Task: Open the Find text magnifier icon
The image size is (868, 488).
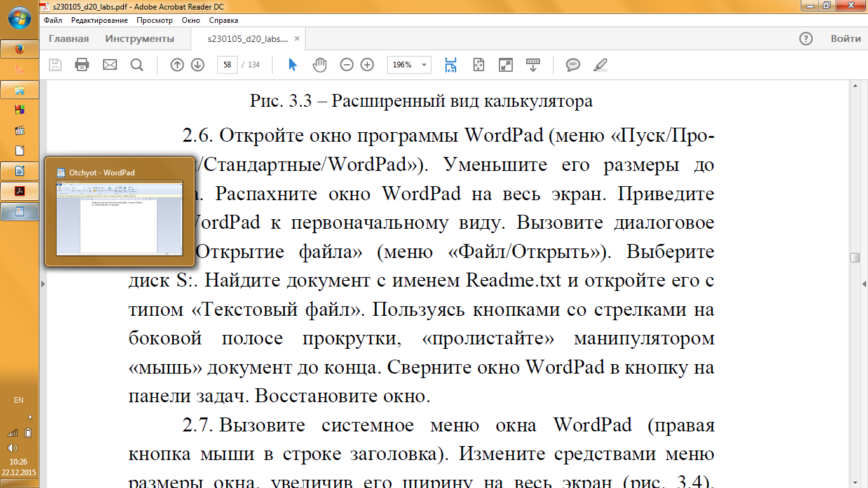Action: click(137, 64)
